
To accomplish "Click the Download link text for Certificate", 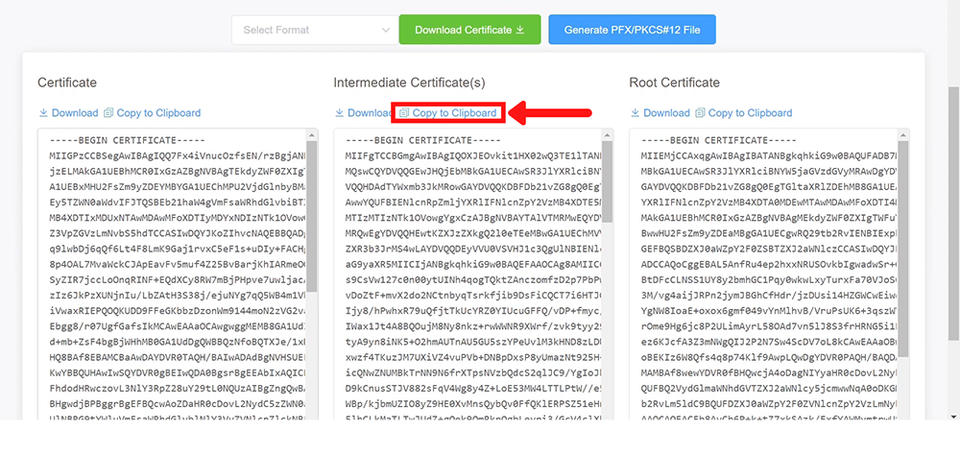I will (x=75, y=113).
